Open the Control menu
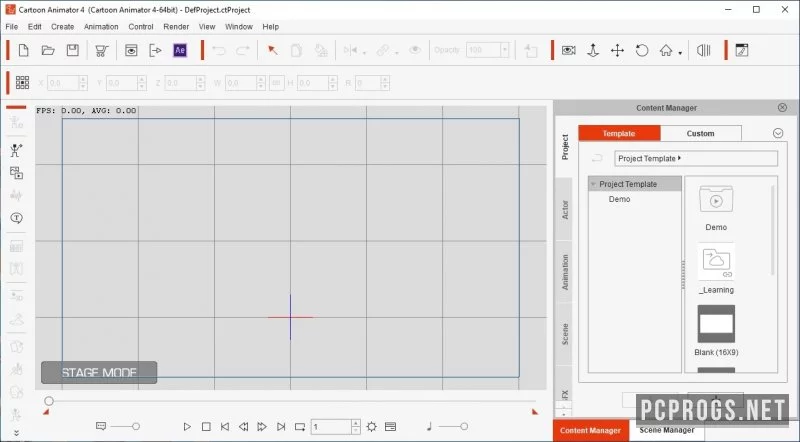The height and width of the screenshot is (442, 800). [141, 27]
